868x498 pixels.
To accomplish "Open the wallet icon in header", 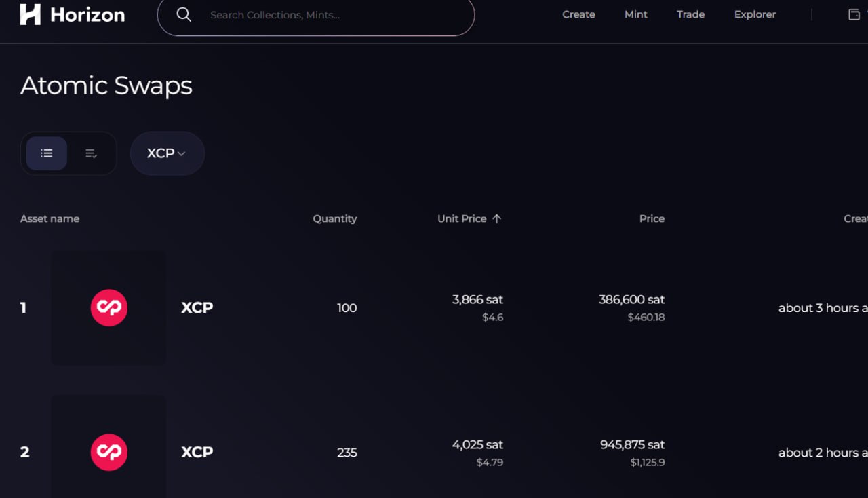I will click(x=854, y=14).
